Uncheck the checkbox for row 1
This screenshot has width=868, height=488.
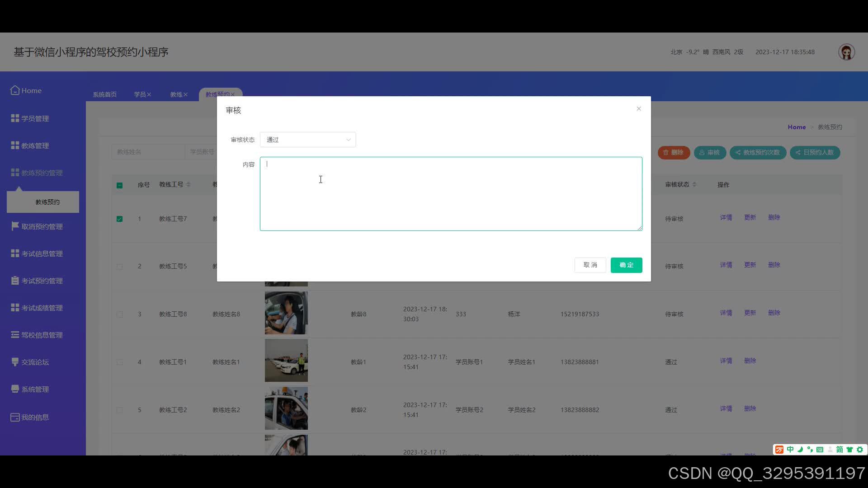coord(119,219)
